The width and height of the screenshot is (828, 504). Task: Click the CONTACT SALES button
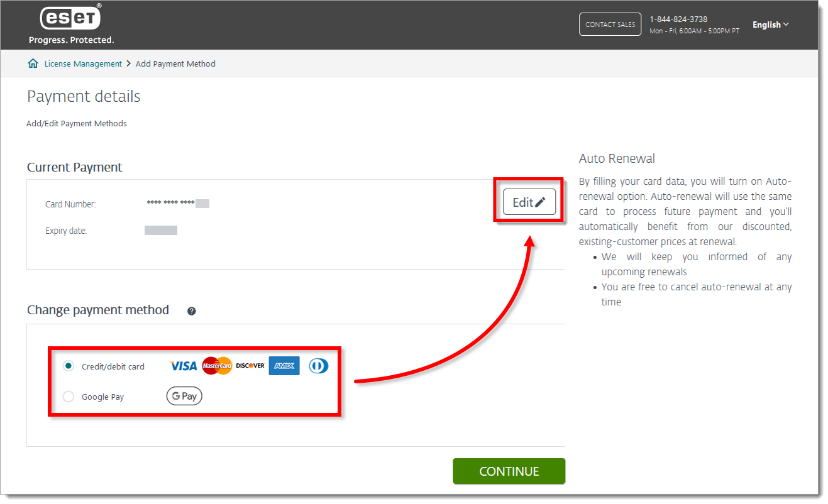[x=609, y=24]
